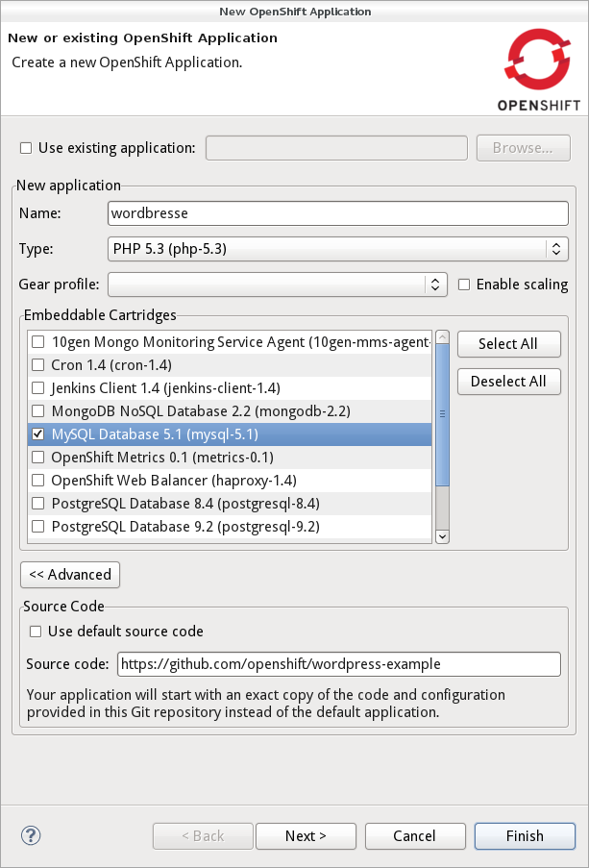Tick the OpenShift Web Balancer checkbox
The image size is (589, 868).
click(37, 481)
